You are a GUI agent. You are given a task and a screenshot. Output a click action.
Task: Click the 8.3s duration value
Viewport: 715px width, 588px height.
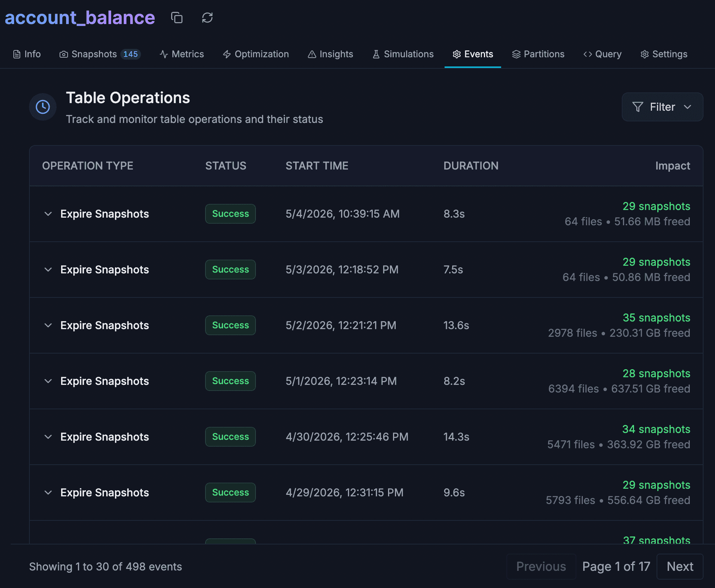(454, 214)
